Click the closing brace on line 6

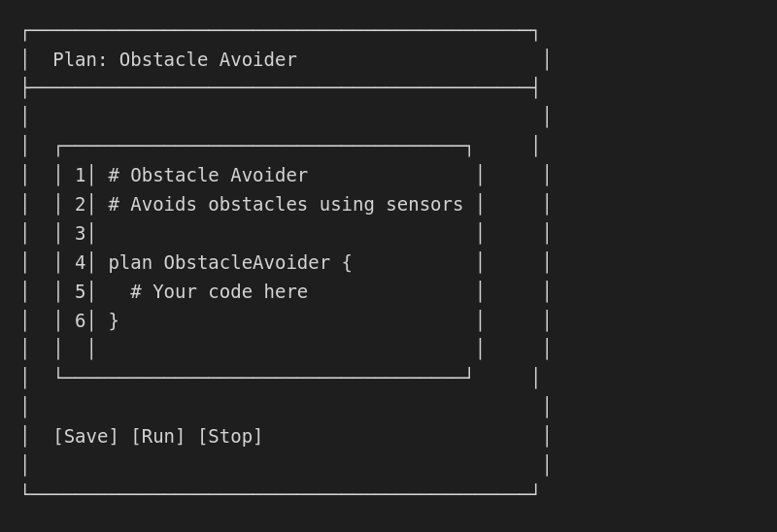pos(114,321)
